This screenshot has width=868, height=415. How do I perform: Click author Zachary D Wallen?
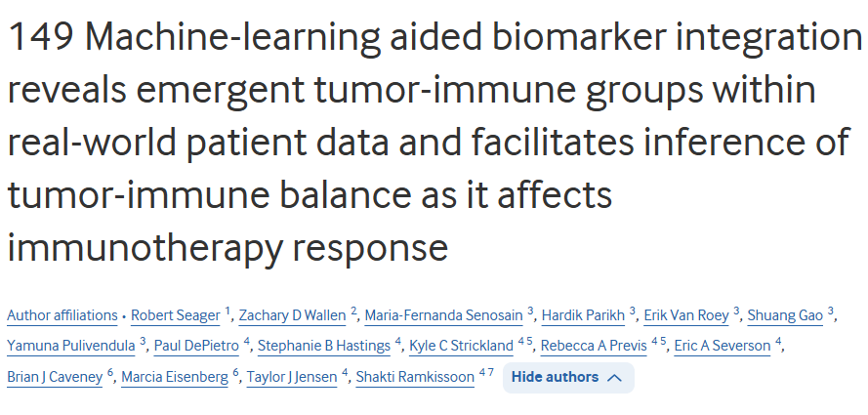click(293, 315)
